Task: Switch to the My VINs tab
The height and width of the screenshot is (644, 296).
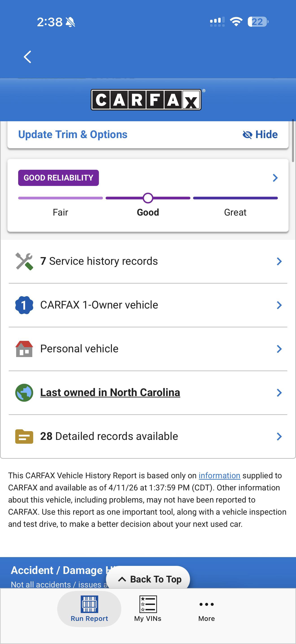Action: tap(148, 609)
